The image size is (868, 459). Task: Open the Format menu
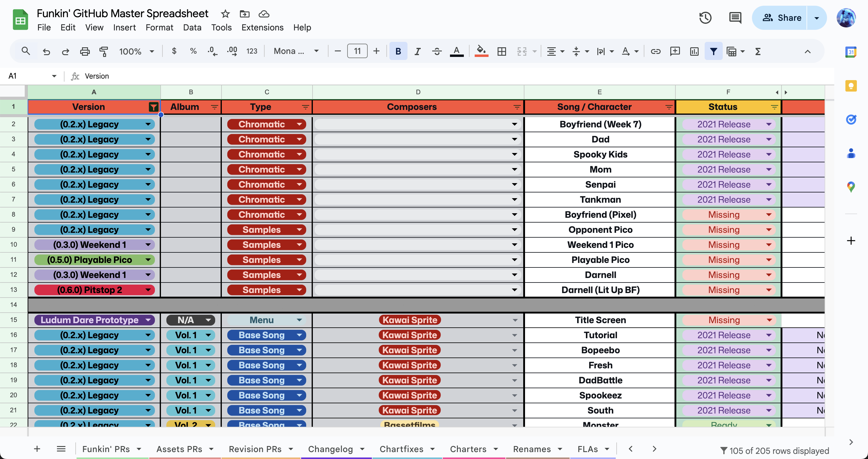[159, 27]
